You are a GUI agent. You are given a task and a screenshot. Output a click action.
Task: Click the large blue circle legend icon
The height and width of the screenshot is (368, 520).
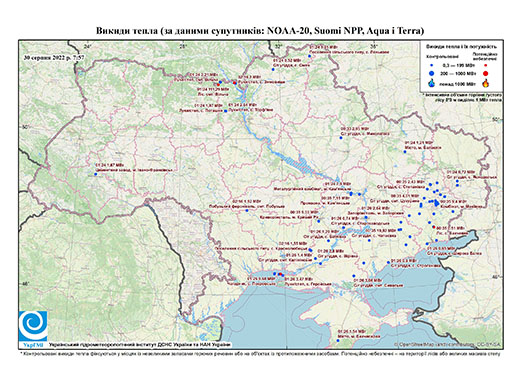point(432,73)
